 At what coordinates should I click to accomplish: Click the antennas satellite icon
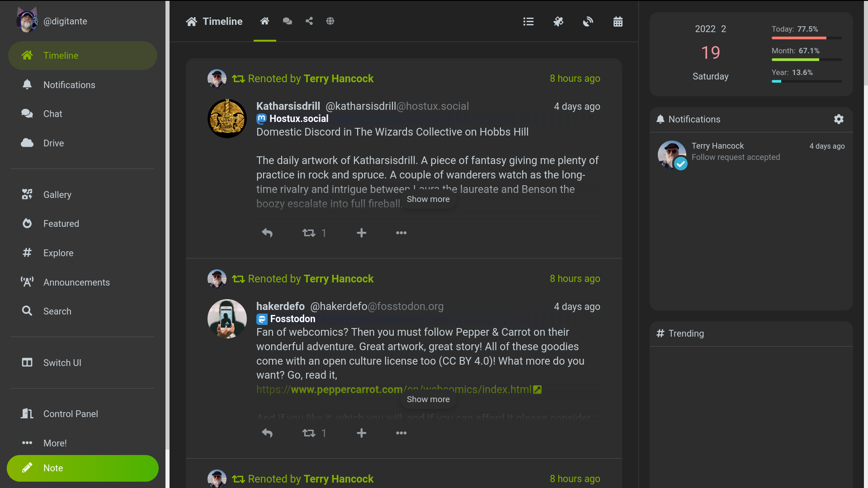pos(558,21)
